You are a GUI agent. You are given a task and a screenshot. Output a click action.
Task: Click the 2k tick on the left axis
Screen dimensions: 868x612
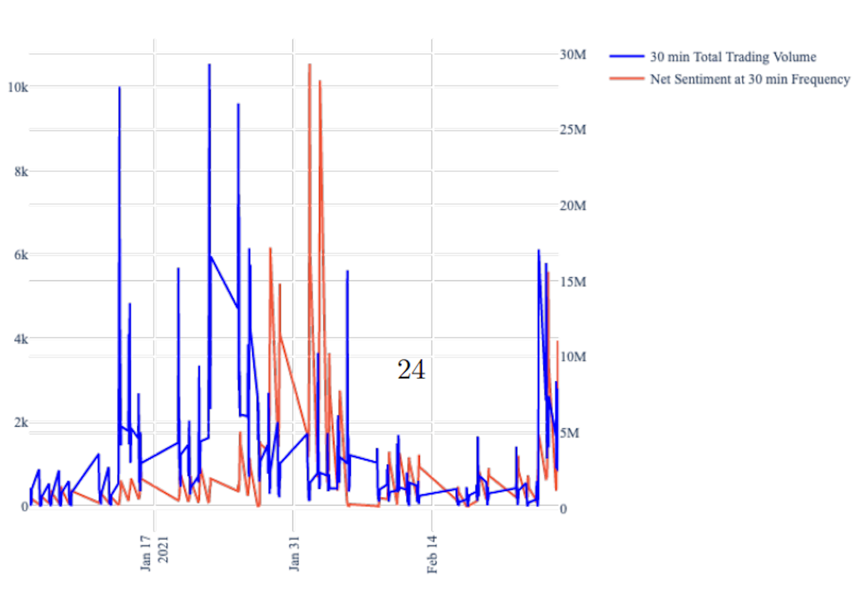[21, 422]
